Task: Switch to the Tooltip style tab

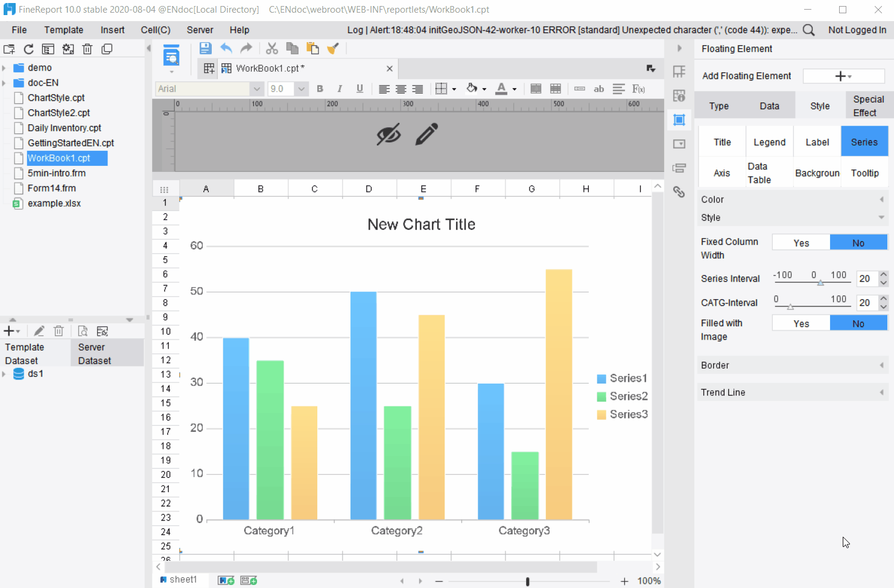Action: click(x=864, y=173)
